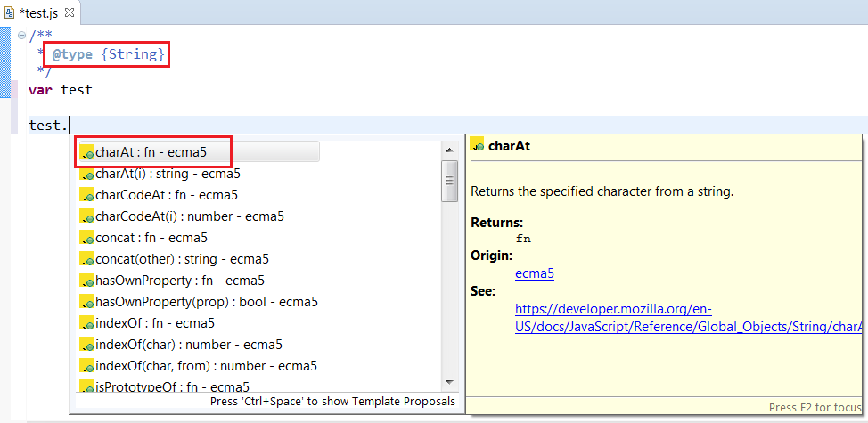This screenshot has height=423, width=868.
Task: Click the charAt icon in documentation popup
Action: coord(477,144)
